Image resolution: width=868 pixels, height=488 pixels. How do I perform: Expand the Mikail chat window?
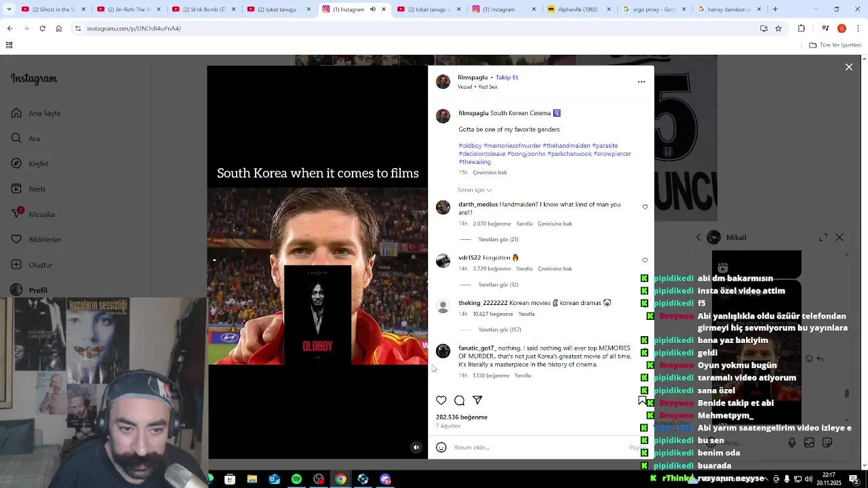coord(823,237)
